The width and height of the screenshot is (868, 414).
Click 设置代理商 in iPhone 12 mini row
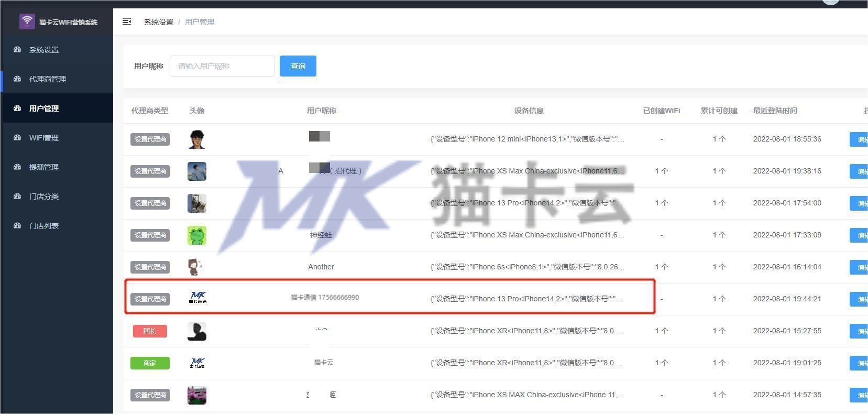pyautogui.click(x=150, y=139)
